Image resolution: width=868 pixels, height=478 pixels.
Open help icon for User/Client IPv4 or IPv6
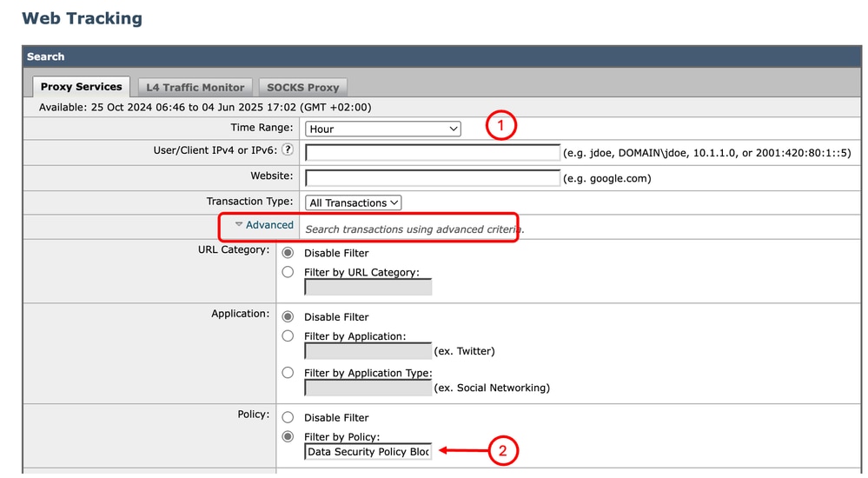[x=288, y=149]
